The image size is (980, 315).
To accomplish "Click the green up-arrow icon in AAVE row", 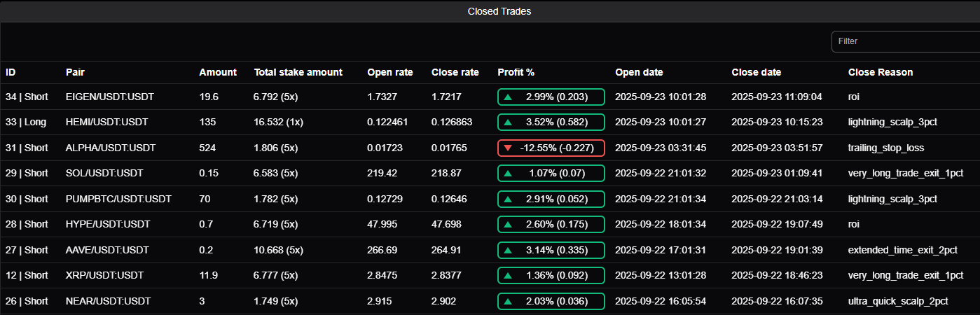I will [508, 251].
